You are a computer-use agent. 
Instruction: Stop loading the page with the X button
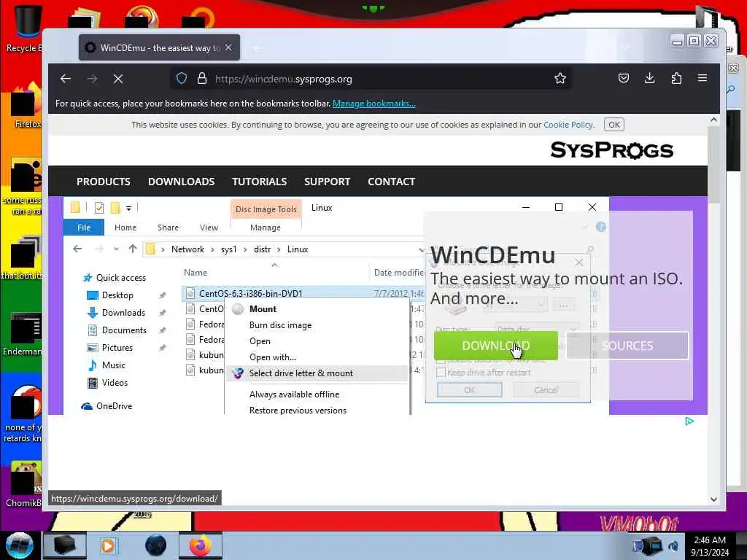point(118,79)
